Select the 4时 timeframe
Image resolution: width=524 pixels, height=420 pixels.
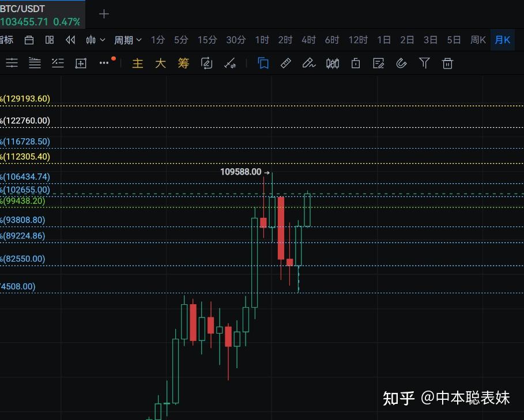point(308,40)
